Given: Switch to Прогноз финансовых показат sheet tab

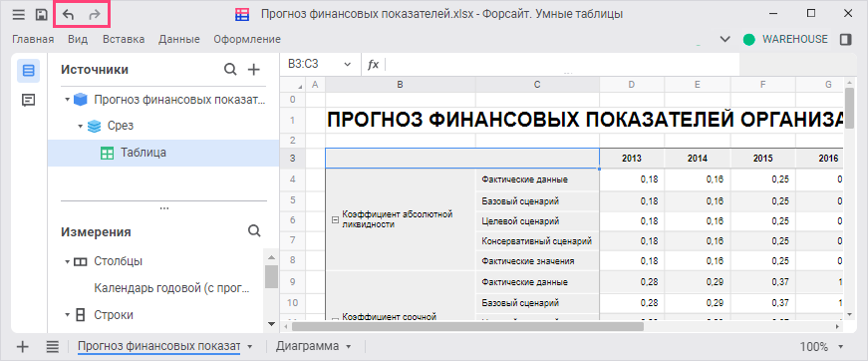Looking at the screenshot, I should (158, 347).
